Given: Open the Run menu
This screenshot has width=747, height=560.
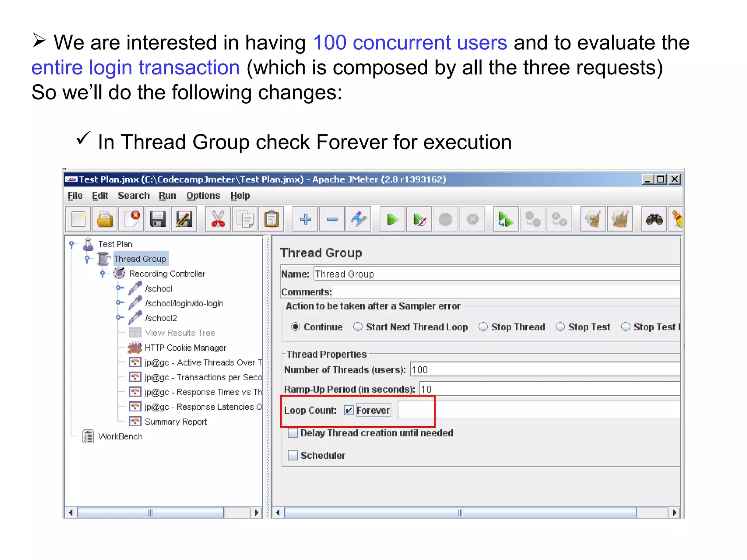Looking at the screenshot, I should pyautogui.click(x=167, y=196).
